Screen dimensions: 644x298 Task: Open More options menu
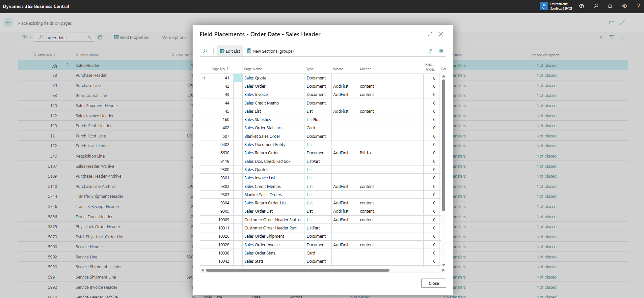[174, 37]
